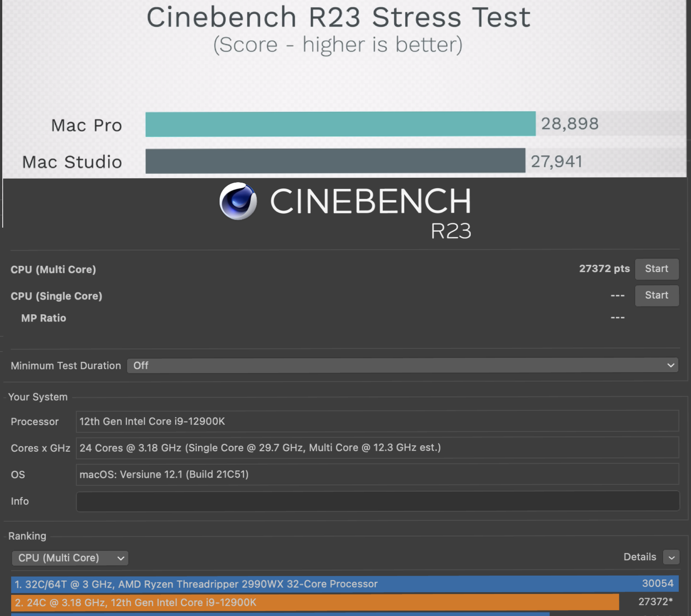
Task: Click the Ranking section header
Action: pos(27,536)
